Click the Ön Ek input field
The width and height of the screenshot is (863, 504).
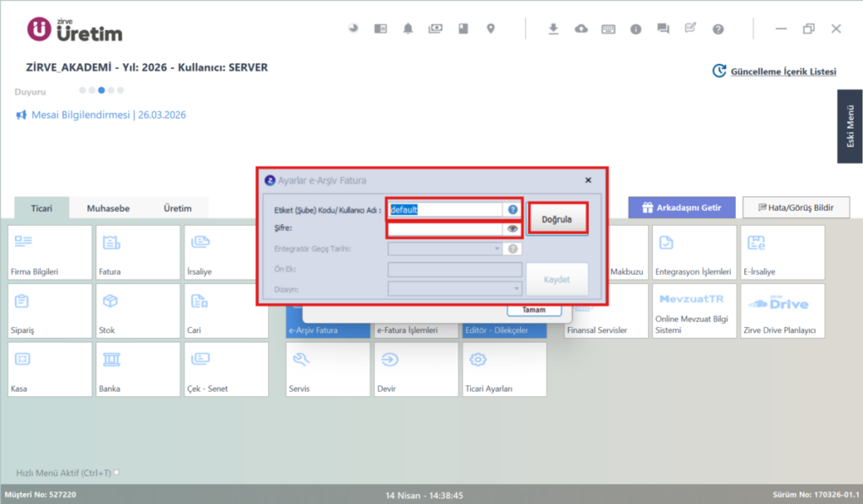(454, 269)
